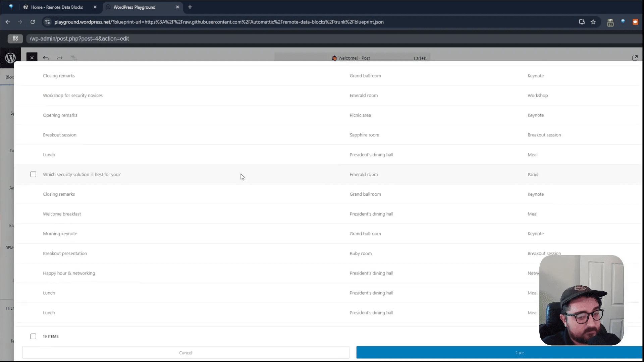Open the Document Overview list view icon

click(73, 58)
